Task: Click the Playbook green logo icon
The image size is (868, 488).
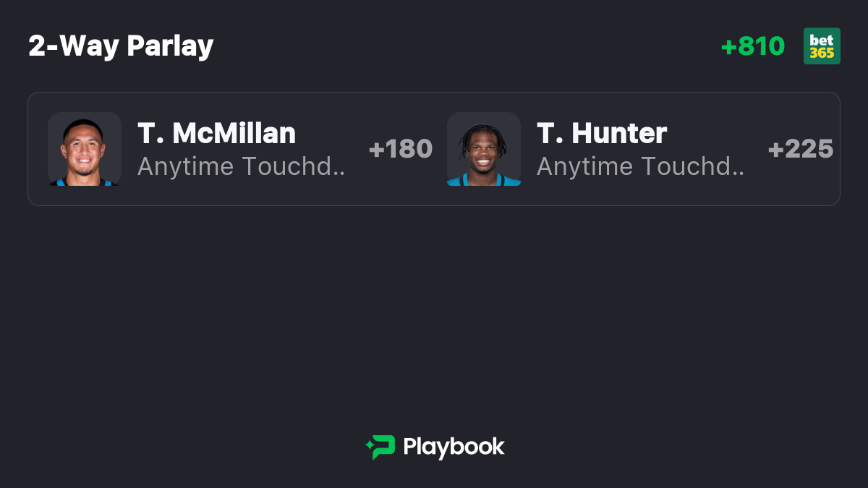Action: coord(380,448)
